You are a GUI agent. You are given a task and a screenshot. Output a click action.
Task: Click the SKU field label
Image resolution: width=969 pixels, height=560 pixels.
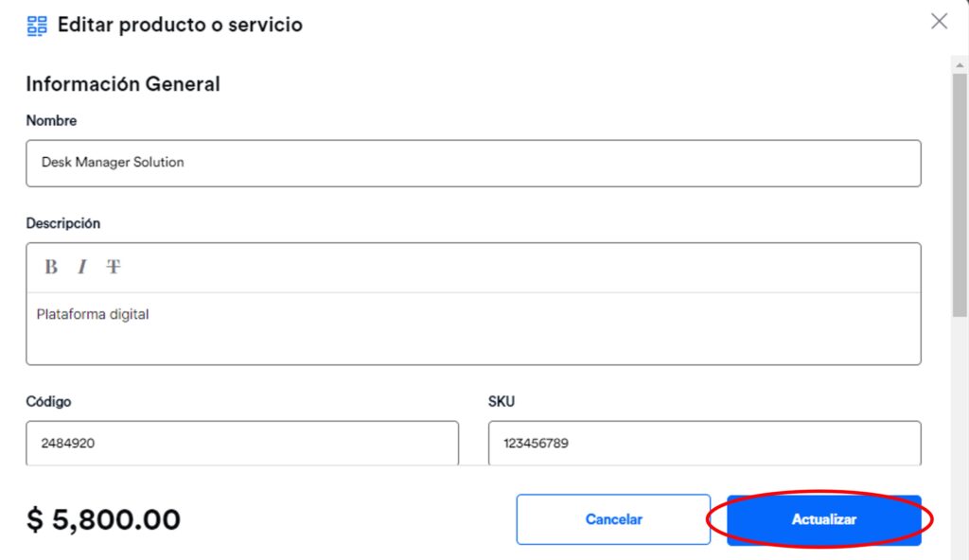tap(502, 401)
